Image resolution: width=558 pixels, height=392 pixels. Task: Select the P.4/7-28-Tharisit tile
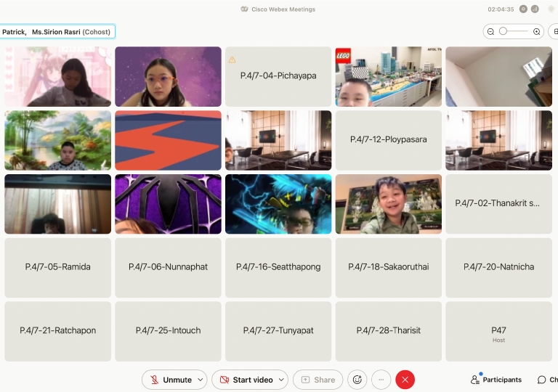(x=389, y=331)
